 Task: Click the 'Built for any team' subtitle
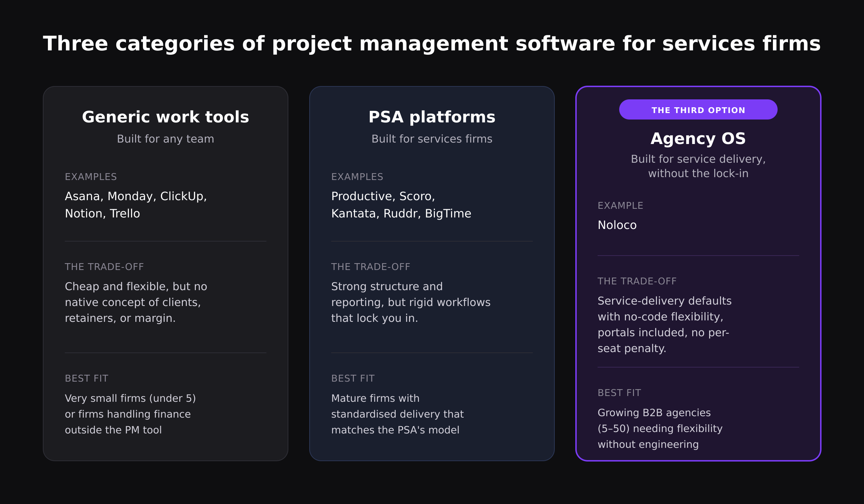point(165,139)
